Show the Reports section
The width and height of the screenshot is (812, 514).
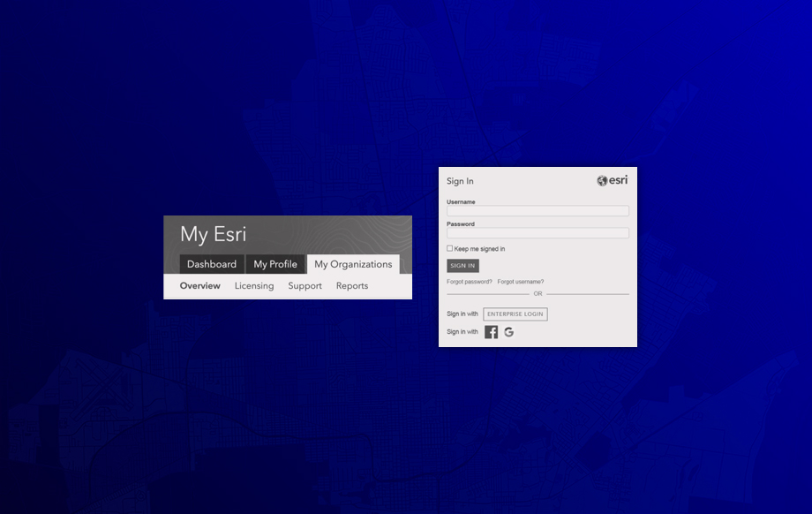click(352, 286)
